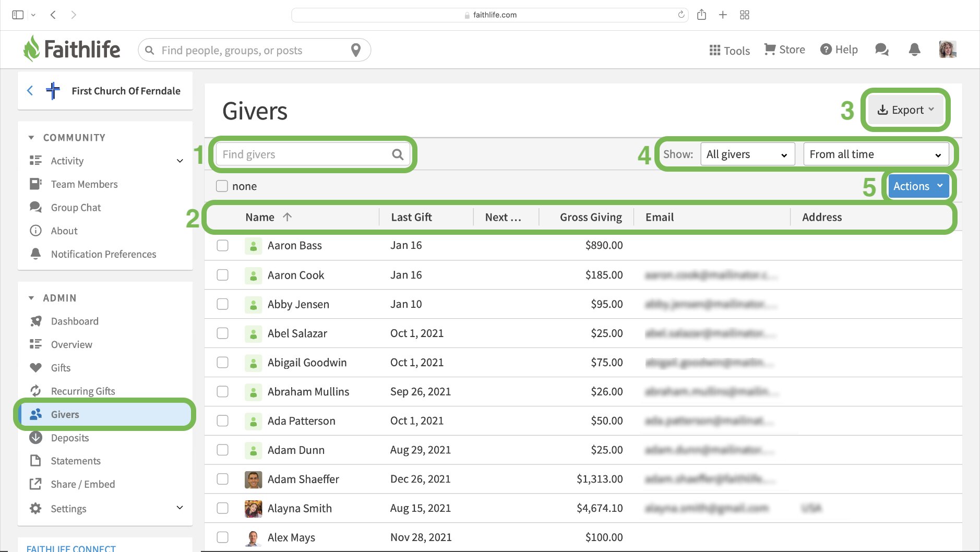The image size is (980, 552).
Task: Open Team Members in Community
Action: point(84,184)
